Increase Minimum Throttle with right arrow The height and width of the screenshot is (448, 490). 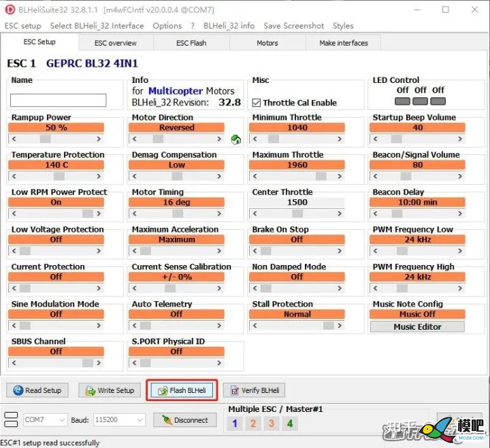click(x=340, y=139)
